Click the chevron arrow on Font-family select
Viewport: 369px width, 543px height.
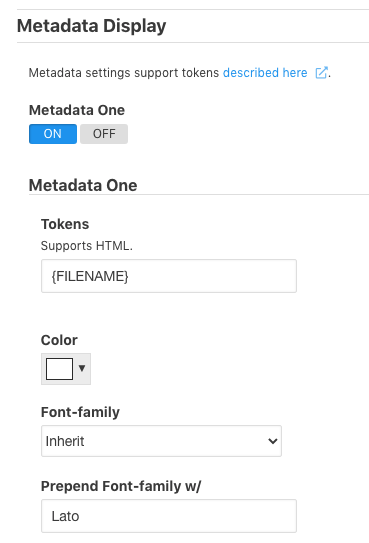pyautogui.click(x=273, y=441)
